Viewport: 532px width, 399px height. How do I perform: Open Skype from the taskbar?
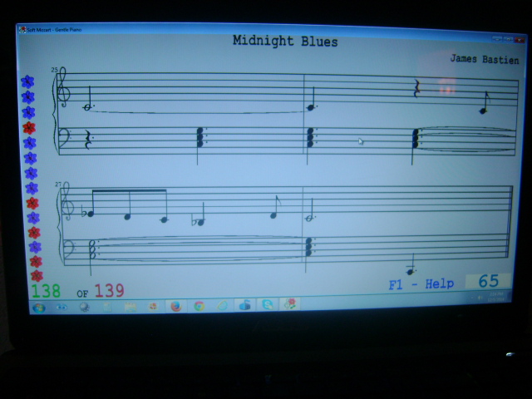coord(268,304)
